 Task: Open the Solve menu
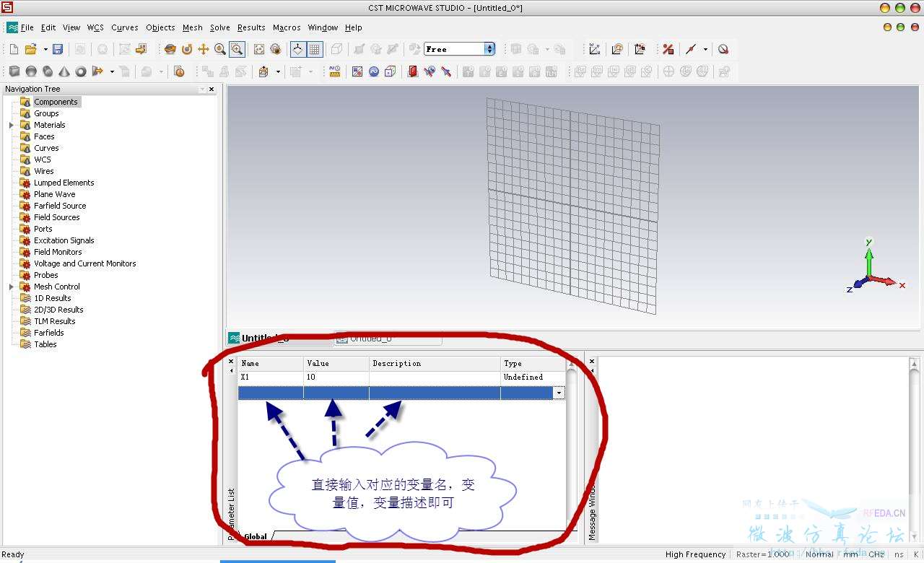(220, 27)
